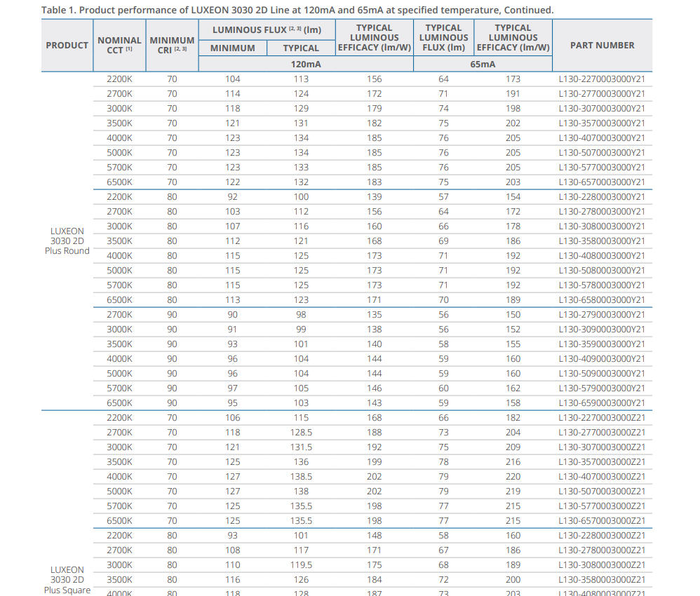Click the Table 1 caption text
The image size is (700, 596).
297,10
